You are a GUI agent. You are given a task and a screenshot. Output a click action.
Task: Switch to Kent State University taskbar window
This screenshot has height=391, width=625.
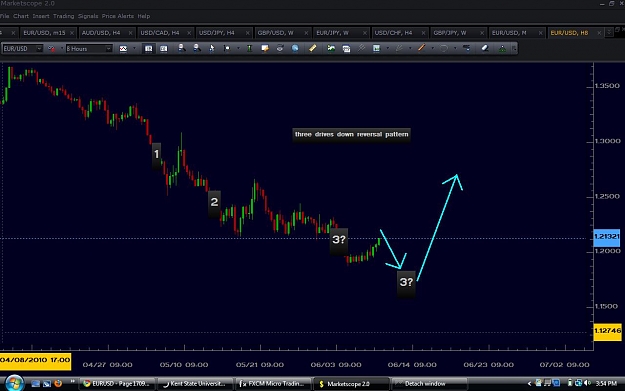click(195, 384)
